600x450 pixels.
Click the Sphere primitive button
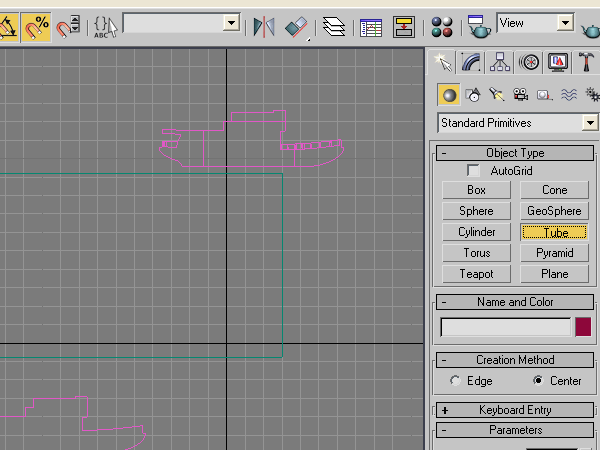coord(476,211)
